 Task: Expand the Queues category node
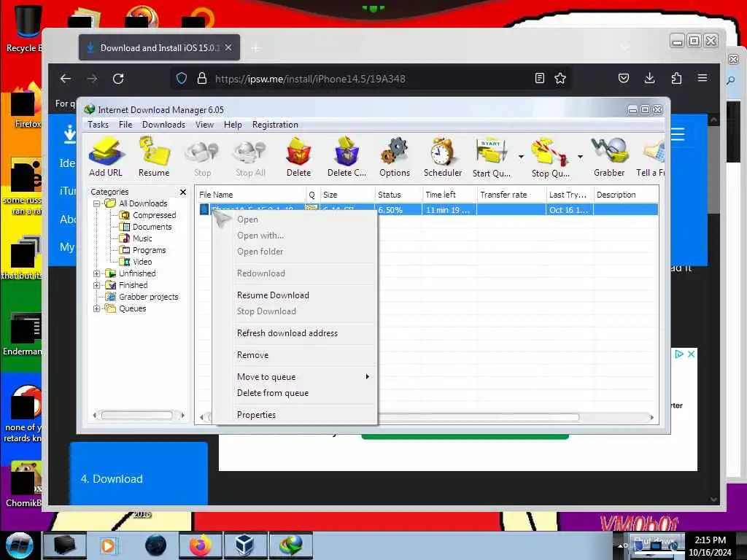tap(97, 308)
